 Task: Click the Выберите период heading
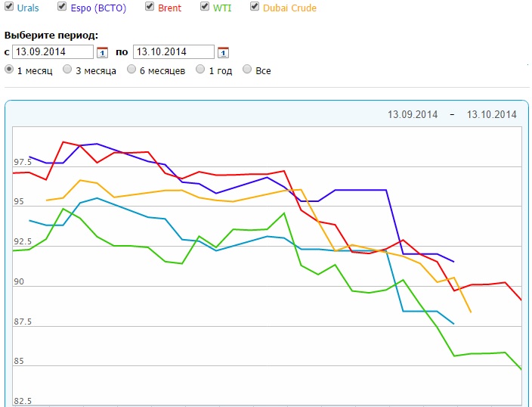pos(51,36)
